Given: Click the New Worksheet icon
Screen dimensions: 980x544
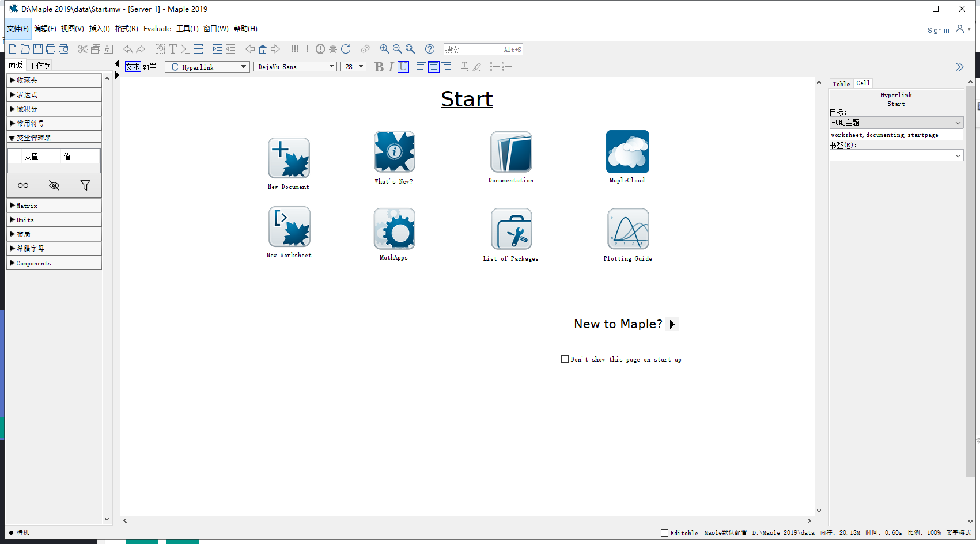Looking at the screenshot, I should point(289,227).
